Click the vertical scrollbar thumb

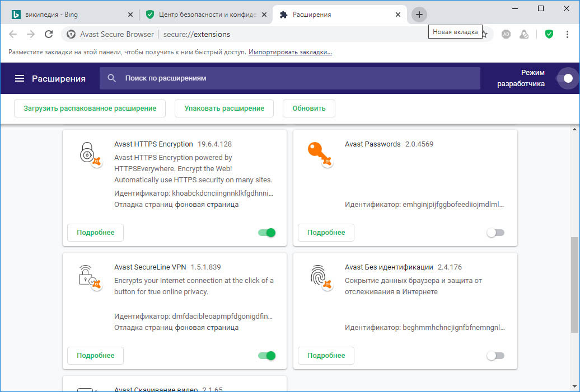click(574, 285)
